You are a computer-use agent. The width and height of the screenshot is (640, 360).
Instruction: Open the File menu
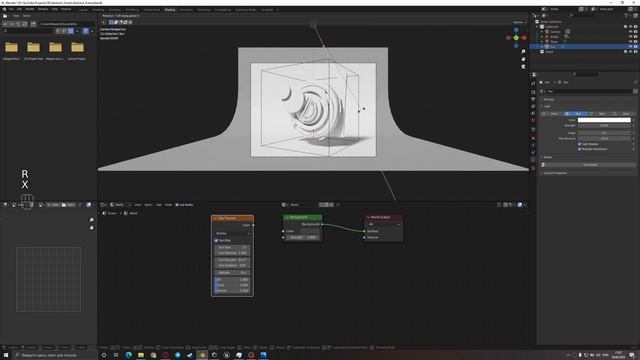coord(11,9)
